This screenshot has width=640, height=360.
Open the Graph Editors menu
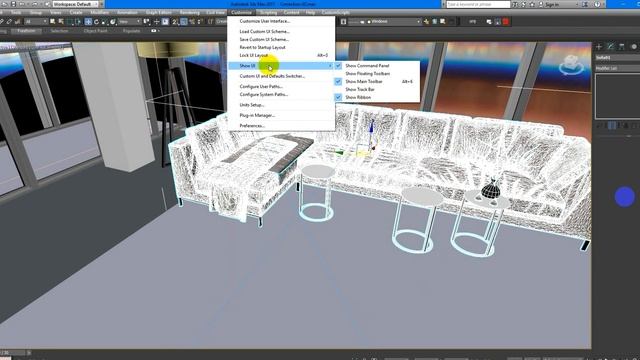point(158,13)
